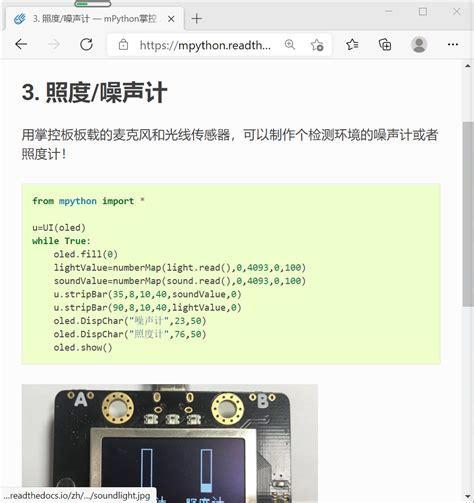The width and height of the screenshot is (474, 503).
Task: Open the browser Settings and more menu
Action: [453, 44]
